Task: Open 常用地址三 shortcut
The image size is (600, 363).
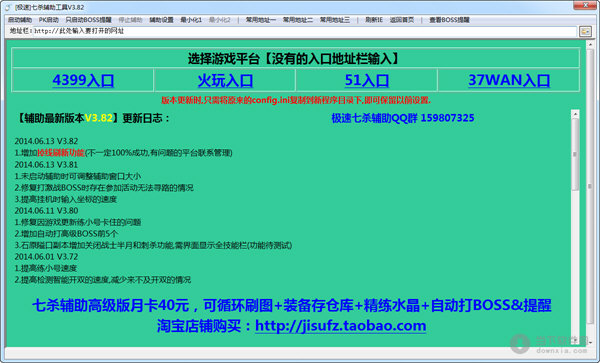Action: click(335, 20)
